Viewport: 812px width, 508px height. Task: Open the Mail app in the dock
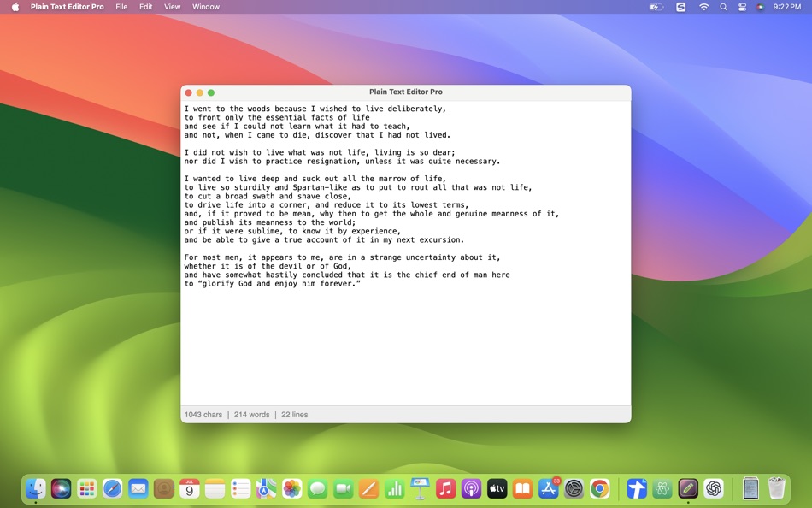point(138,488)
